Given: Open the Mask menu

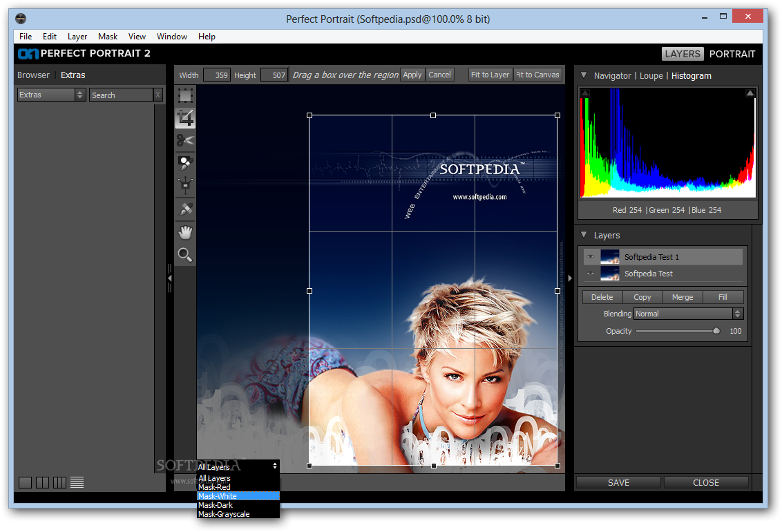Looking at the screenshot, I should (108, 37).
